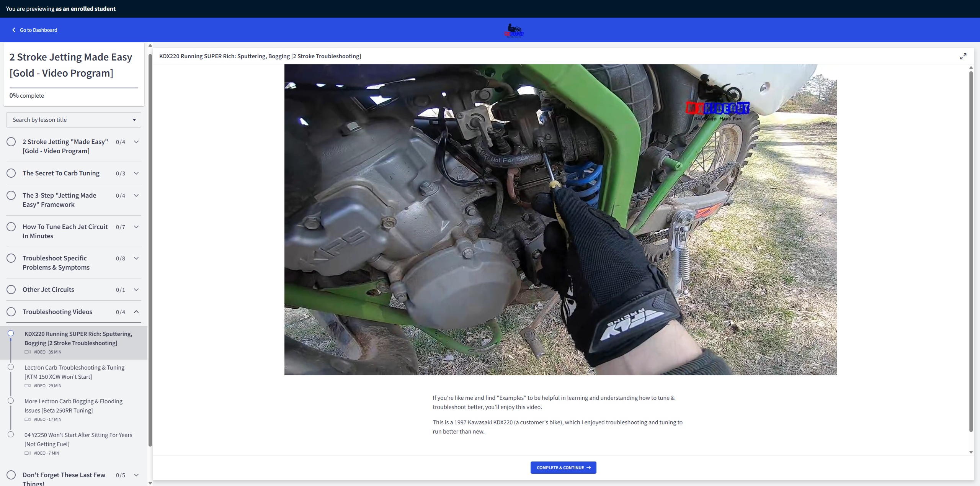Expand The 3-Step Jetting Made Easy Framework chevron

point(136,195)
